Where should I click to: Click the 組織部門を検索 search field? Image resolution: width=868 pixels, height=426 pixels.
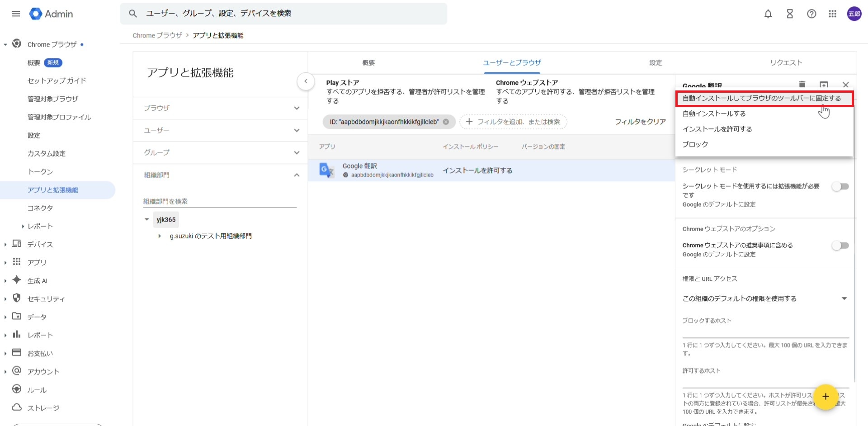point(220,201)
